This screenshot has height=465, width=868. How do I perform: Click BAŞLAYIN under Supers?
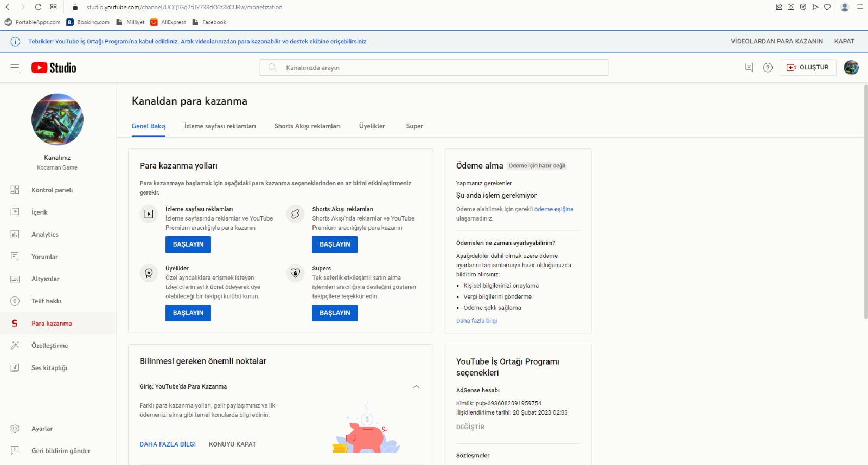[x=335, y=313]
